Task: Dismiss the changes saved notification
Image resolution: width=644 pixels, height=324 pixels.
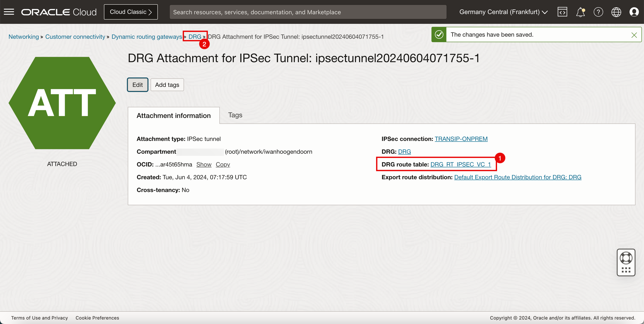Action: pos(634,35)
